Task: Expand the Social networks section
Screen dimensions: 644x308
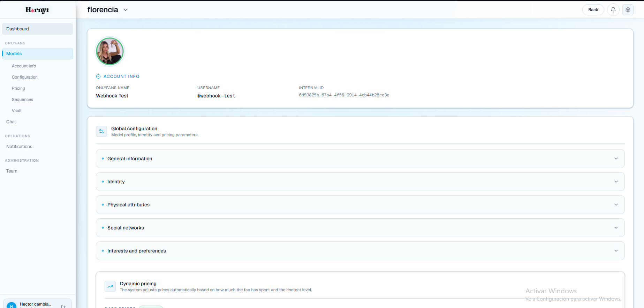Action: click(360, 228)
